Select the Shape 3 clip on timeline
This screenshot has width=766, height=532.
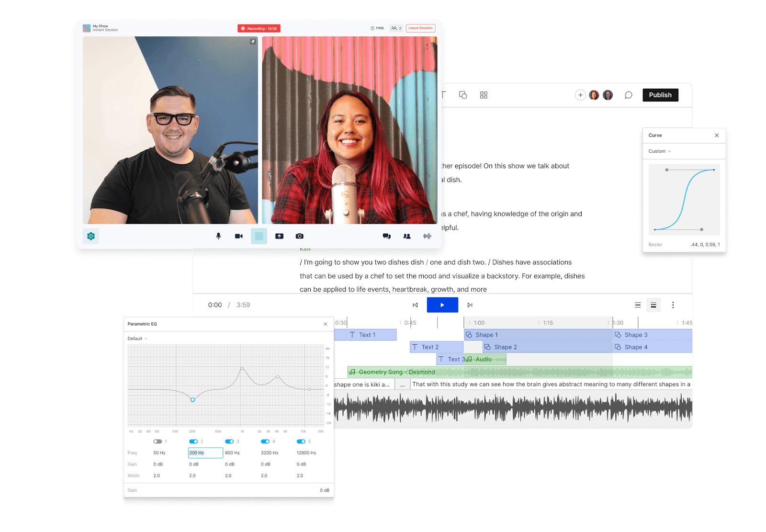653,335
